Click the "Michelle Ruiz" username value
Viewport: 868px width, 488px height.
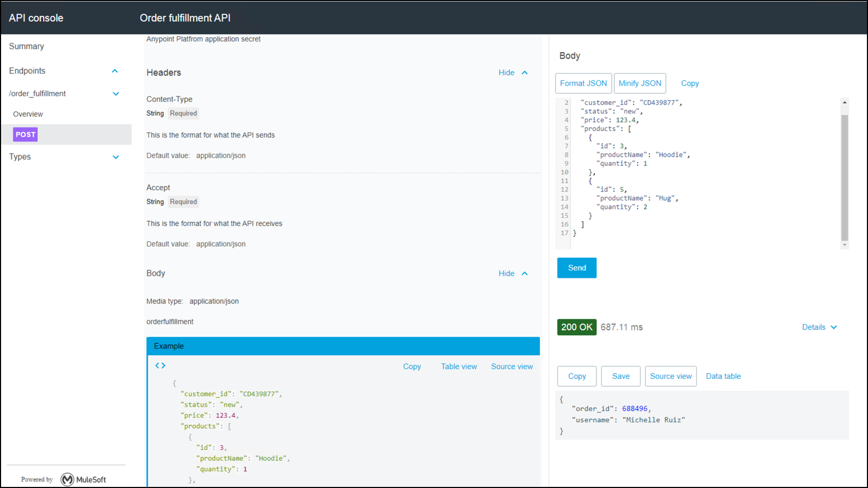point(654,419)
